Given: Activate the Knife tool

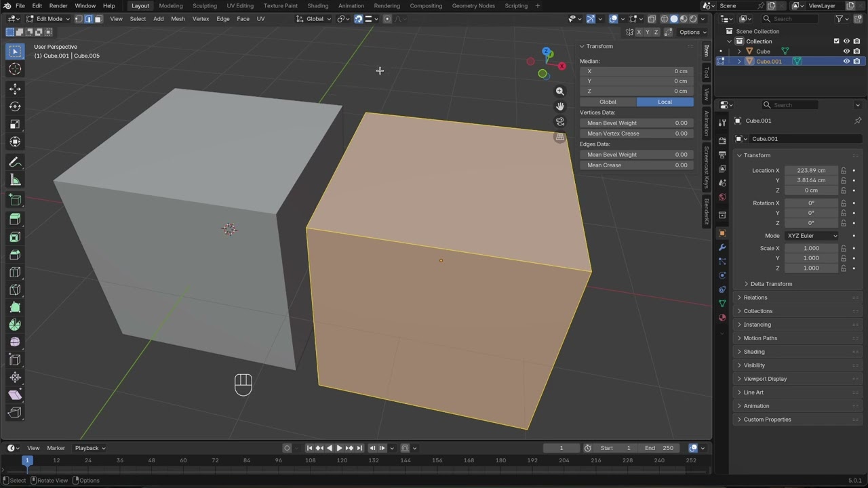Looking at the screenshot, I should coord(15,290).
